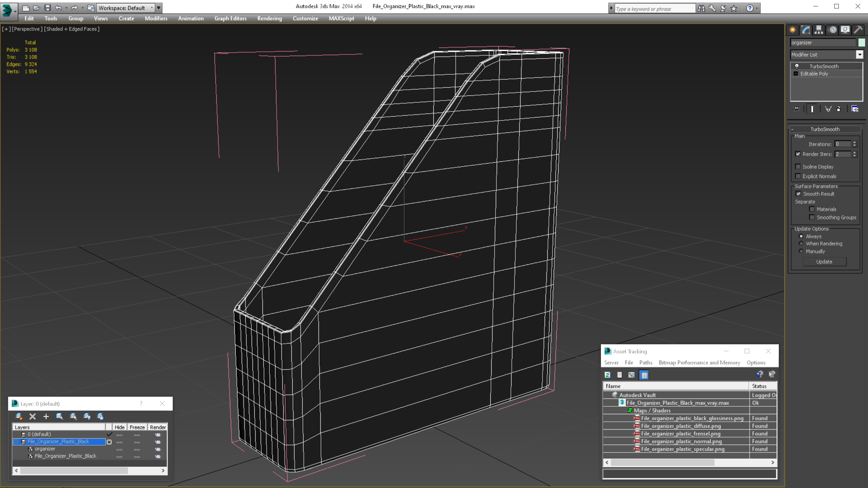This screenshot has width=868, height=488.
Task: Refresh the Asset Tracking list
Action: [x=608, y=375]
